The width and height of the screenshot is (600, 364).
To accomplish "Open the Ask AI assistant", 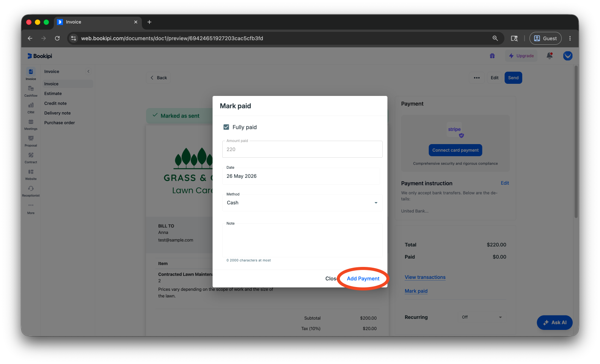I will 555,323.
